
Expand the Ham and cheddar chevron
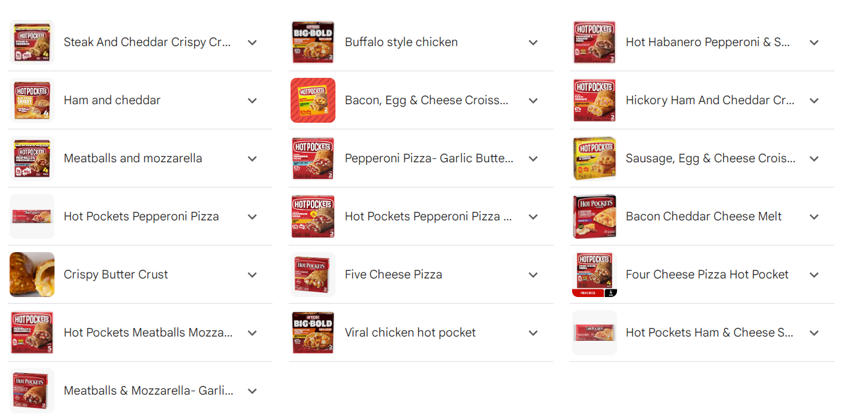pos(252,101)
